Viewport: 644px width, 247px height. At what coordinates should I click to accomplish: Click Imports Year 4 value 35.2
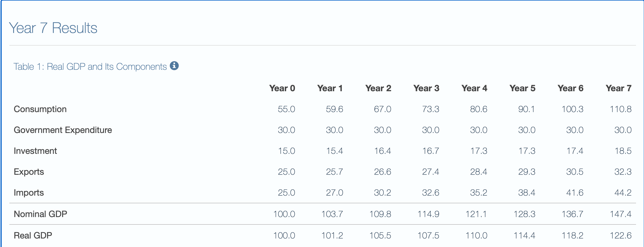[x=479, y=193]
